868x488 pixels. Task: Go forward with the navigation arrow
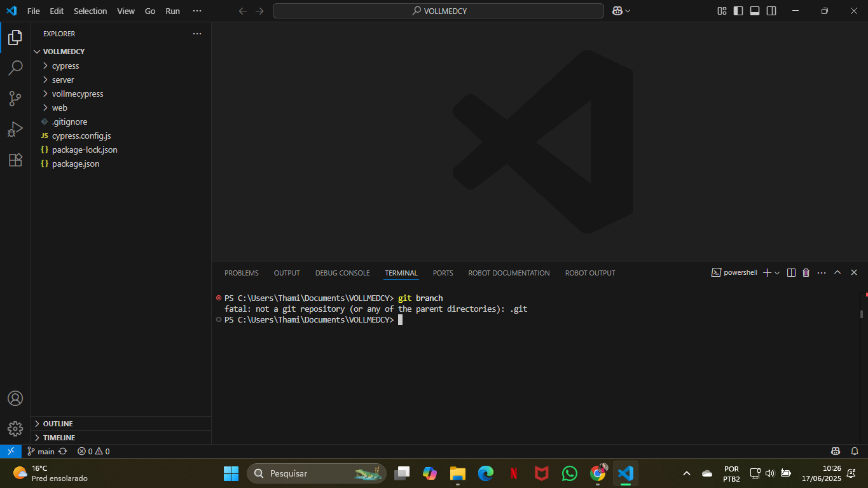point(259,11)
